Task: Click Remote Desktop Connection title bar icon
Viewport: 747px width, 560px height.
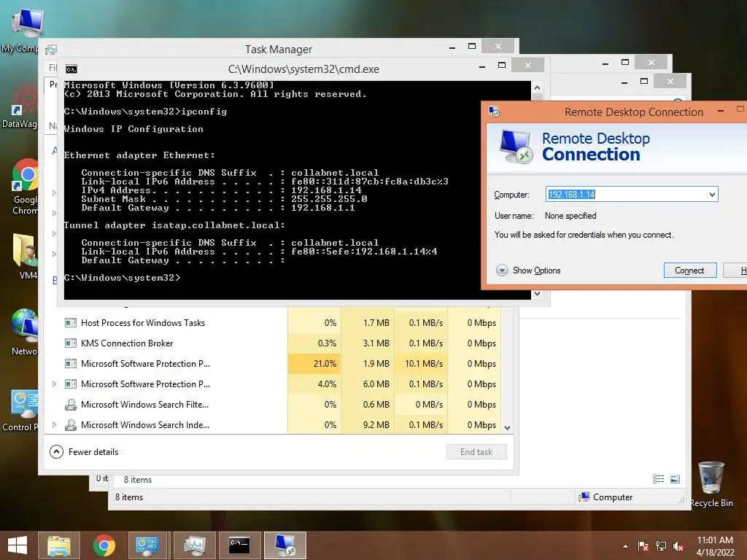Action: (494, 112)
